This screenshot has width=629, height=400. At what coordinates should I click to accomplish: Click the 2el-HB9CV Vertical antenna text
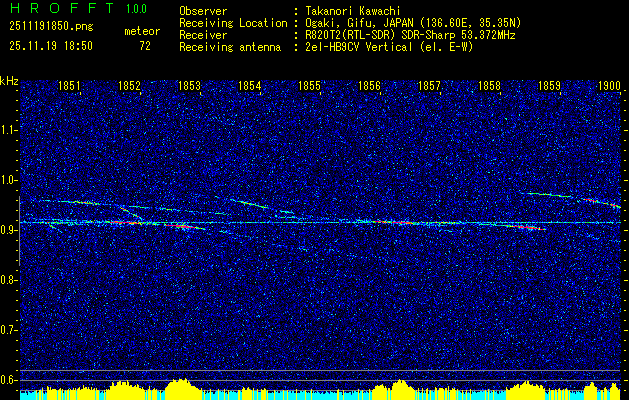(389, 47)
